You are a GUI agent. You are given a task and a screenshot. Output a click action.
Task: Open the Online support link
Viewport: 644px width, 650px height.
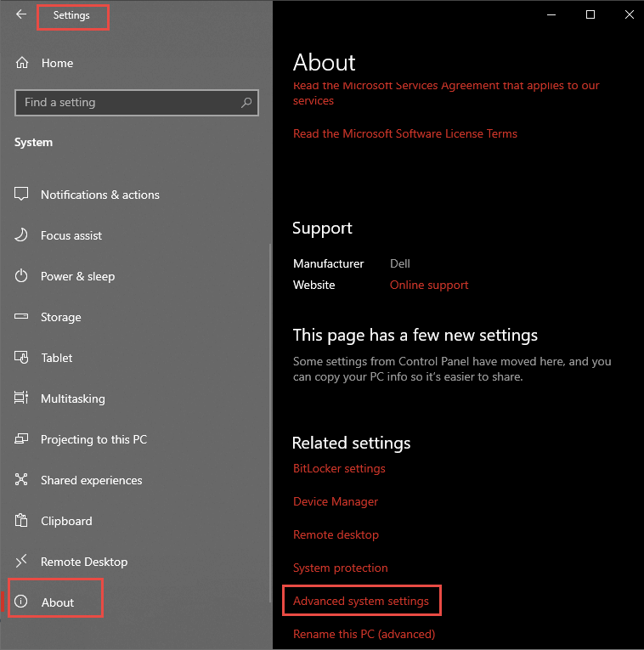coord(429,285)
